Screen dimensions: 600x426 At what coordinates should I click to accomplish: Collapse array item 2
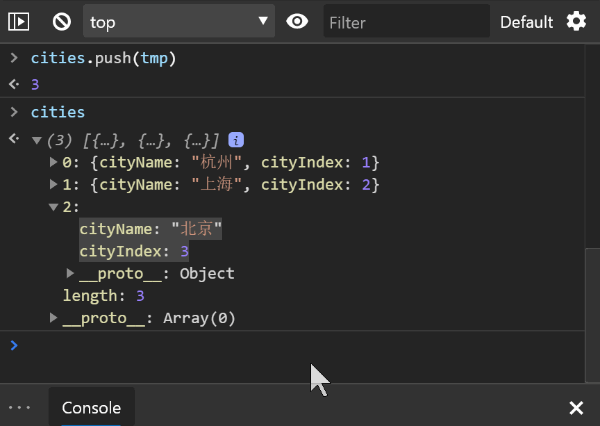(x=54, y=207)
